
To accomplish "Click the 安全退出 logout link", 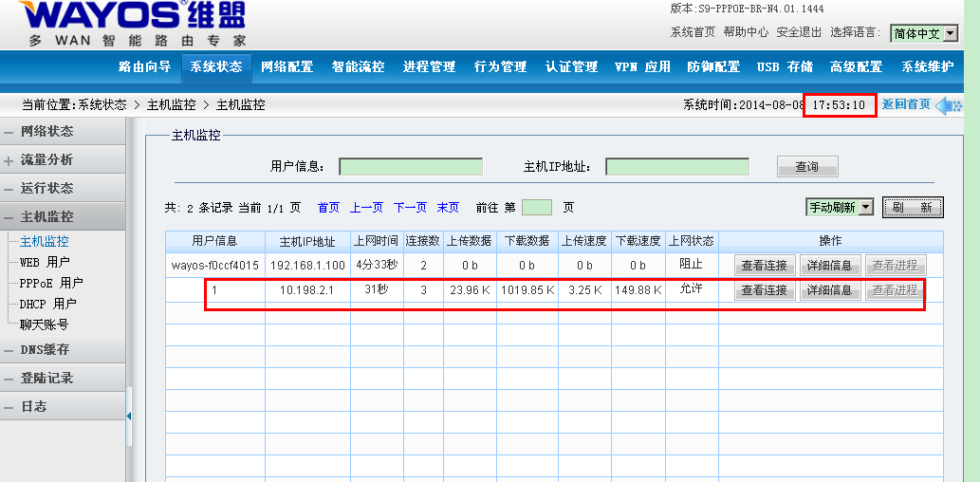I will (799, 32).
